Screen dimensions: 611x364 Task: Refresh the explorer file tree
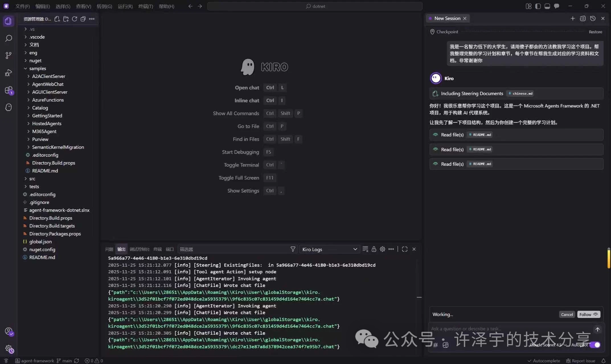point(74,19)
